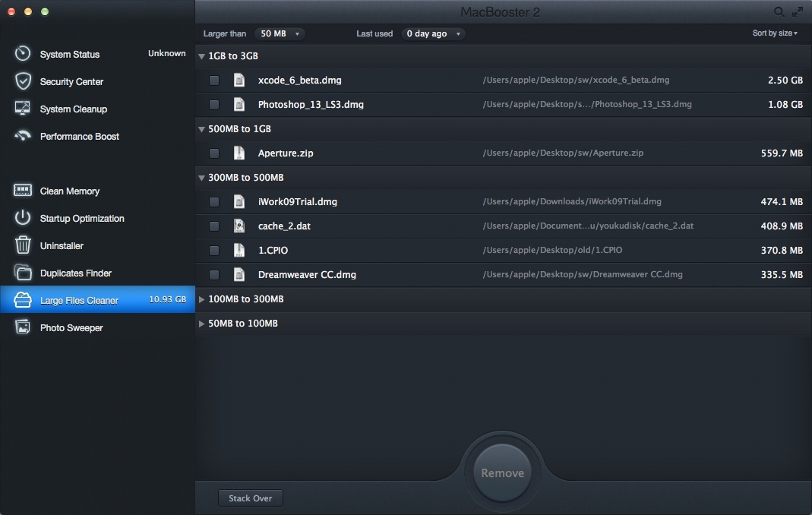The width and height of the screenshot is (812, 515).
Task: Open Security Center shield icon
Action: (x=23, y=81)
